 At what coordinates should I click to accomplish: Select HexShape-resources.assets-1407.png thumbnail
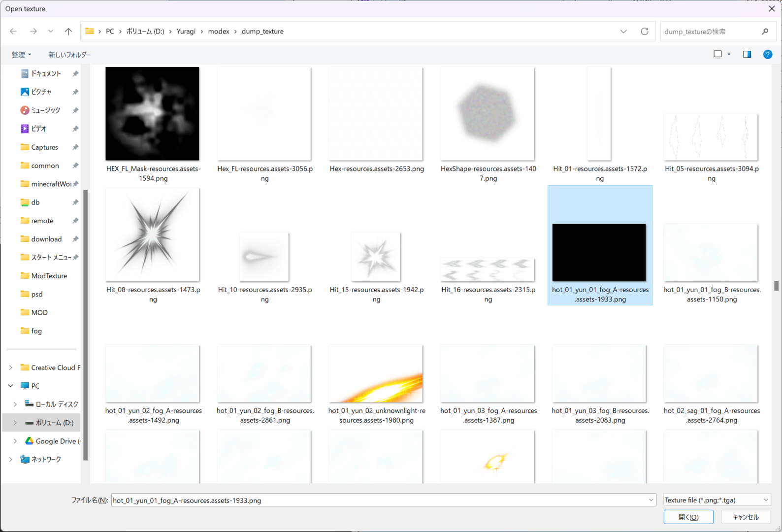488,114
